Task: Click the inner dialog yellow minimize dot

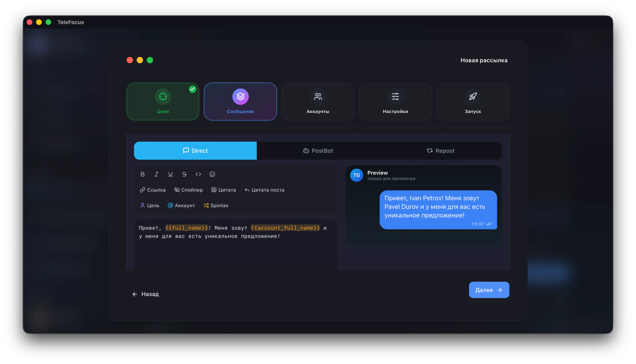Action: (140, 60)
